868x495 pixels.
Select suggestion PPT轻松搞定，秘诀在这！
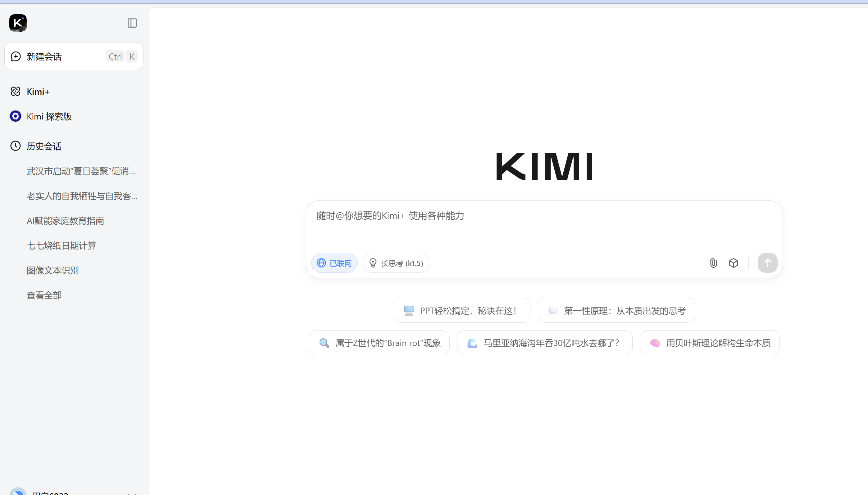462,311
